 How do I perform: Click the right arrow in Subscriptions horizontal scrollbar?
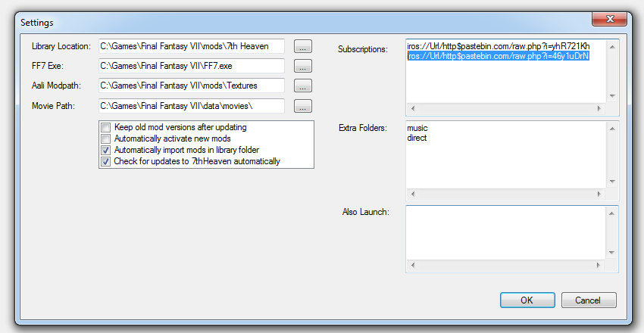599,109
